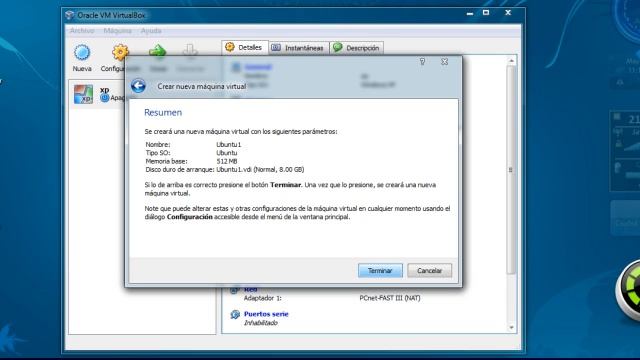Click the 'Resumen' heading

[x=163, y=113]
